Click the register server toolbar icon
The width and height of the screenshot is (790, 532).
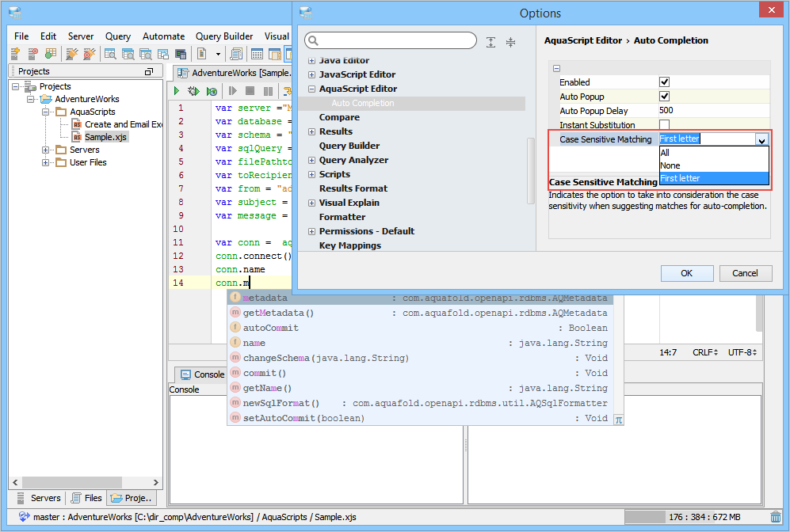point(15,54)
